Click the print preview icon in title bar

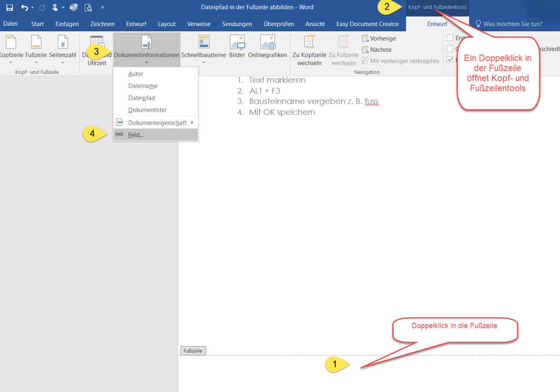88,7
